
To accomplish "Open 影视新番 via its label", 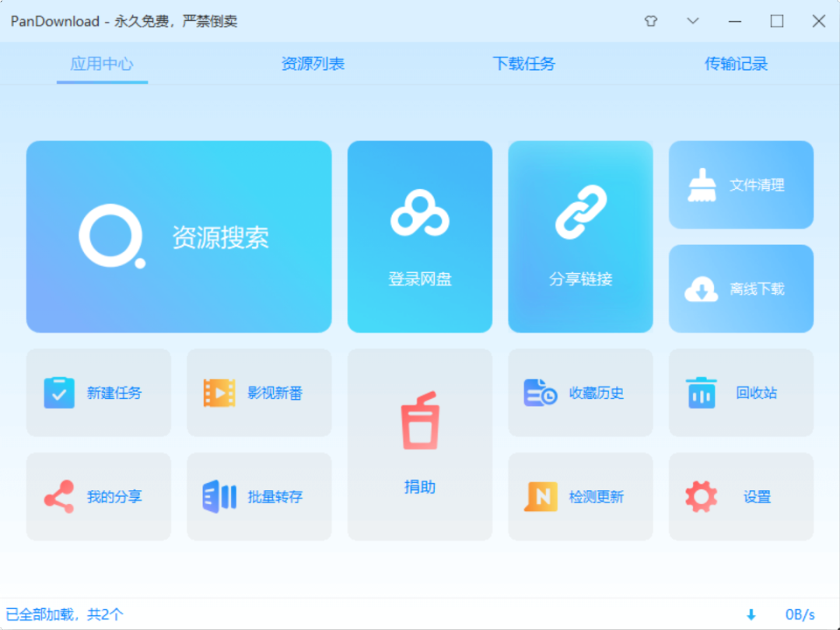I will pos(275,394).
